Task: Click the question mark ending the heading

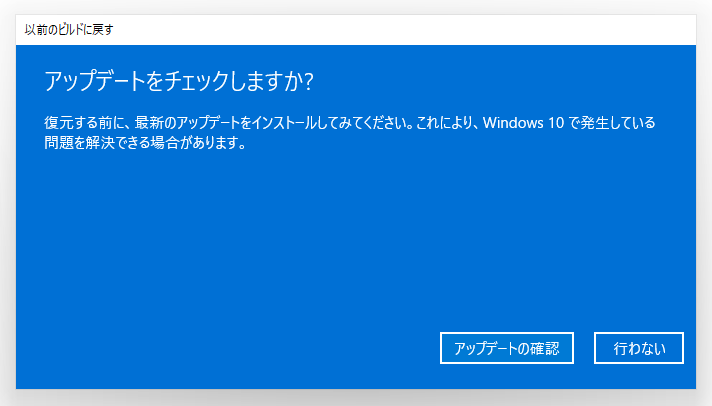Action: pos(309,81)
